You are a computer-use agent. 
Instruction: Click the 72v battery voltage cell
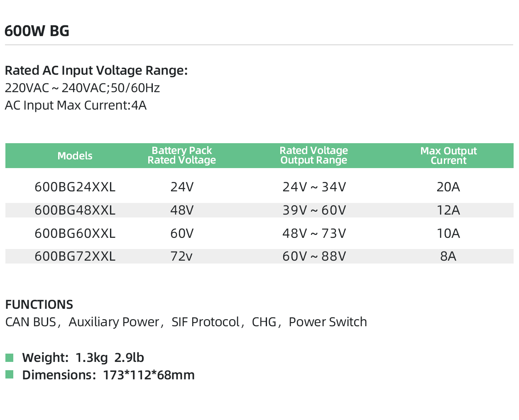[x=182, y=256]
